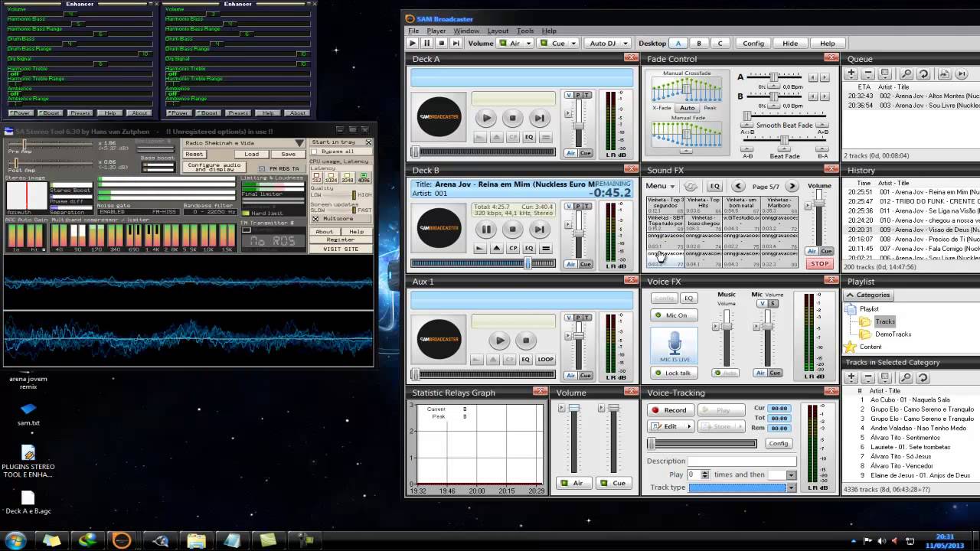The image size is (980, 551).
Task: Toggle Deck B's Air output button
Action: [570, 264]
